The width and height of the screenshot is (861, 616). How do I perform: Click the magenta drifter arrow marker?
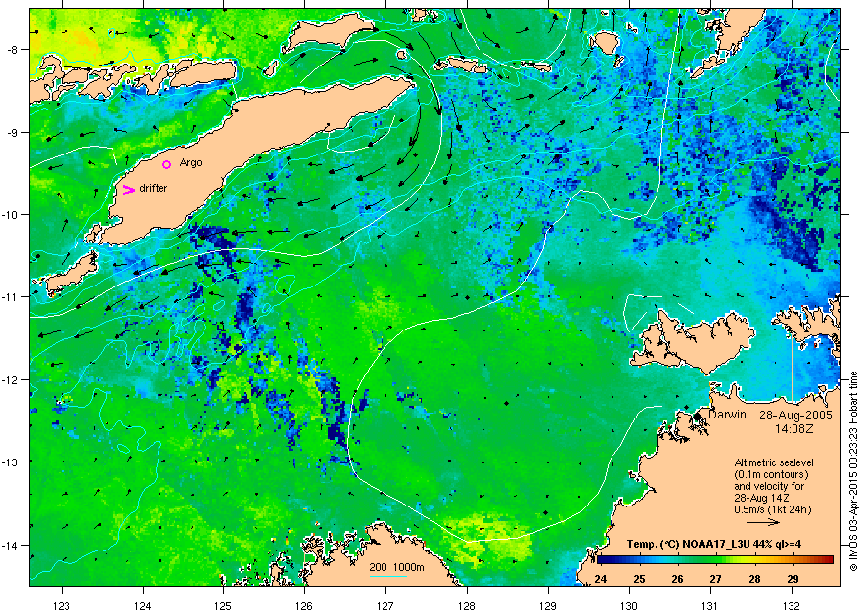point(129,190)
